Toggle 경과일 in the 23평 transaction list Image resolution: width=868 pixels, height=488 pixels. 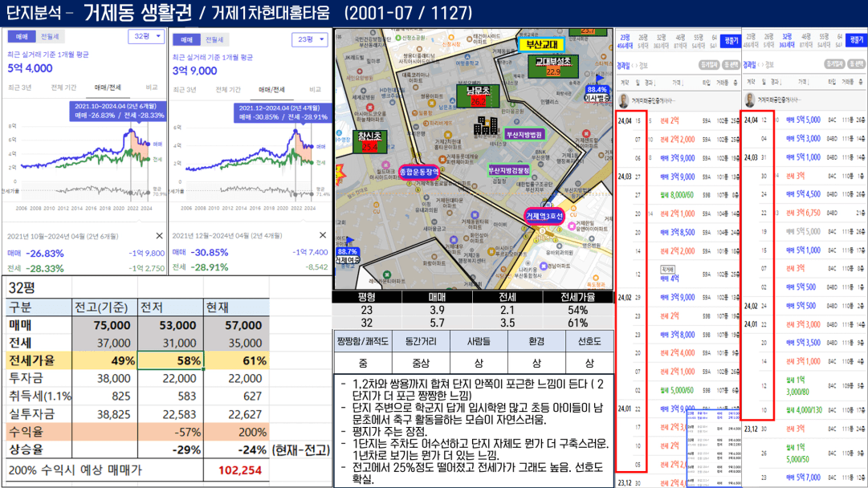point(624,66)
